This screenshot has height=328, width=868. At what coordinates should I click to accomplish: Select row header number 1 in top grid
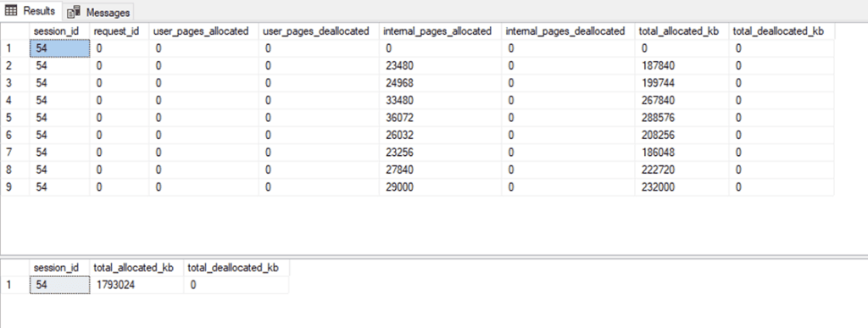[x=15, y=48]
